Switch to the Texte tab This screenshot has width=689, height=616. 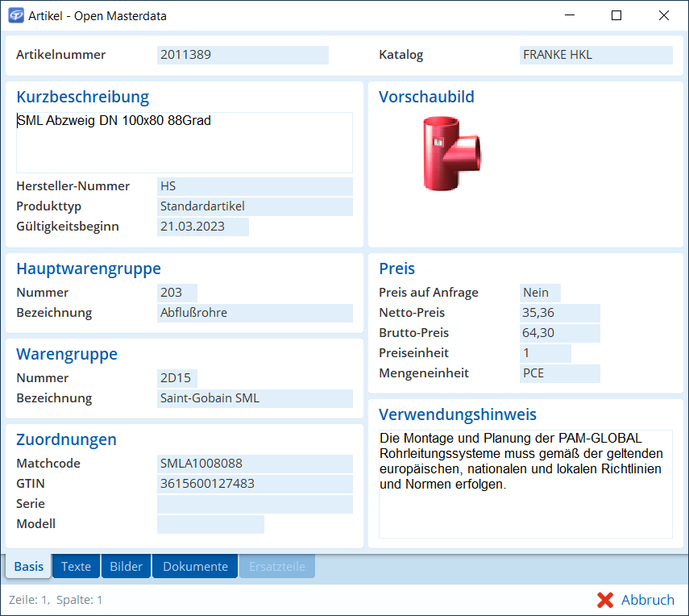(x=76, y=566)
